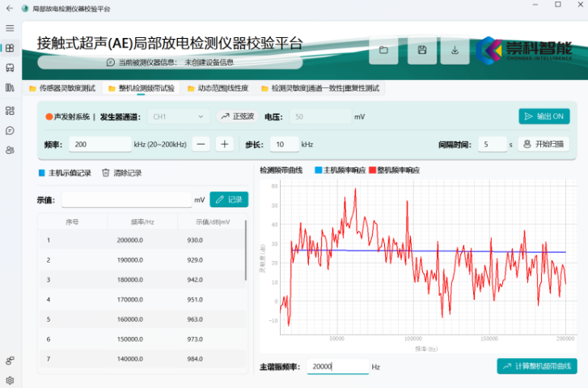Click the folder open icon in header

[383, 50]
